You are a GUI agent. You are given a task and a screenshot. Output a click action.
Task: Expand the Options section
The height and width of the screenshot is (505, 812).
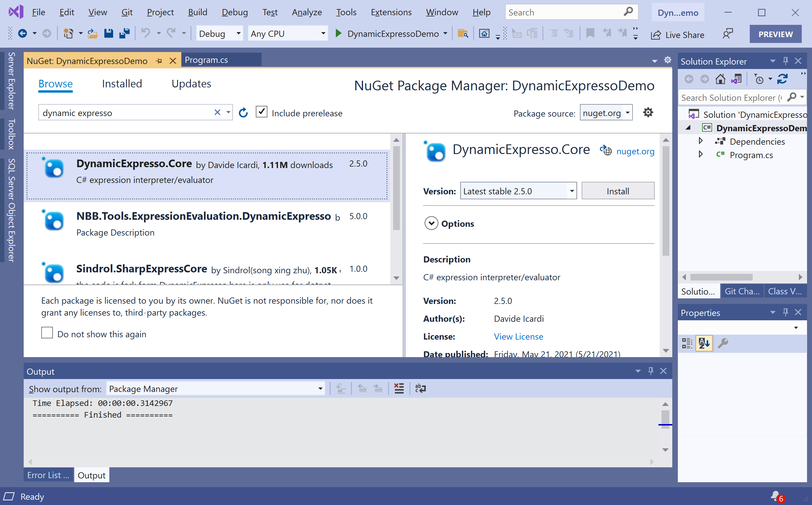[431, 224]
